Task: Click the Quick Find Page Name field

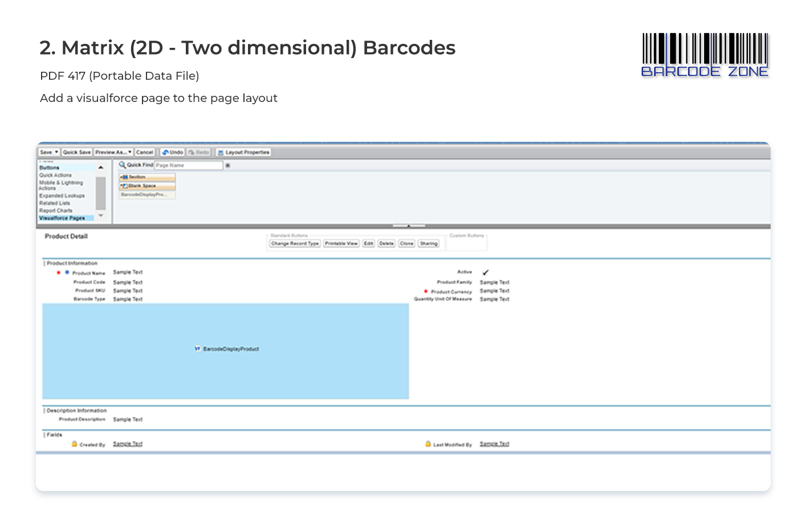Action: (188, 166)
